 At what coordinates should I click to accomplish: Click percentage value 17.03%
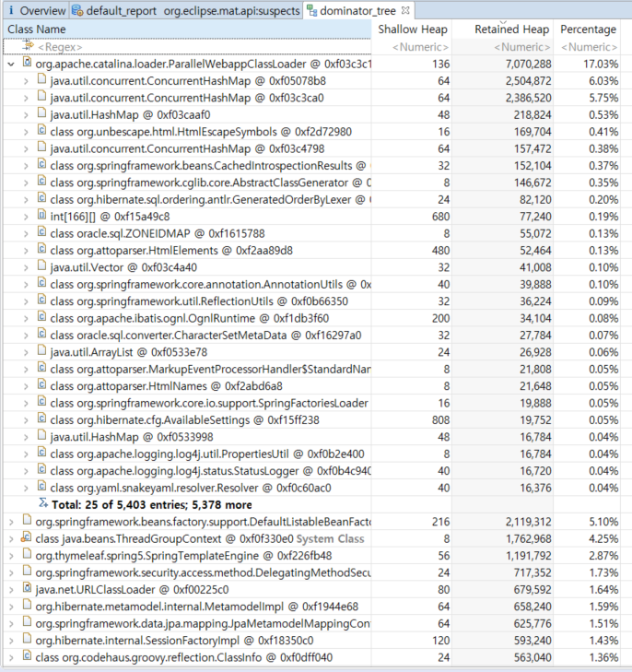601,65
